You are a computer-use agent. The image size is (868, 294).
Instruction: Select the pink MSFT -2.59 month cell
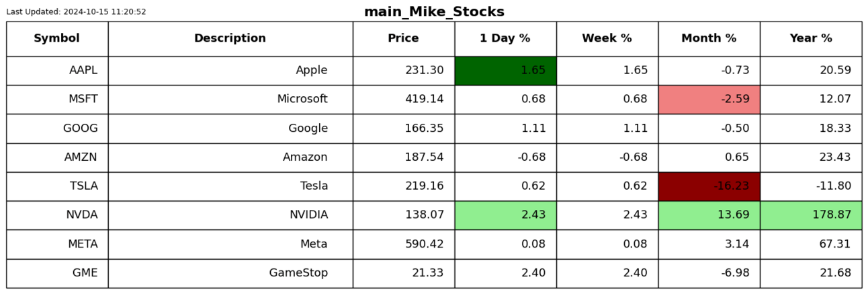click(x=709, y=100)
